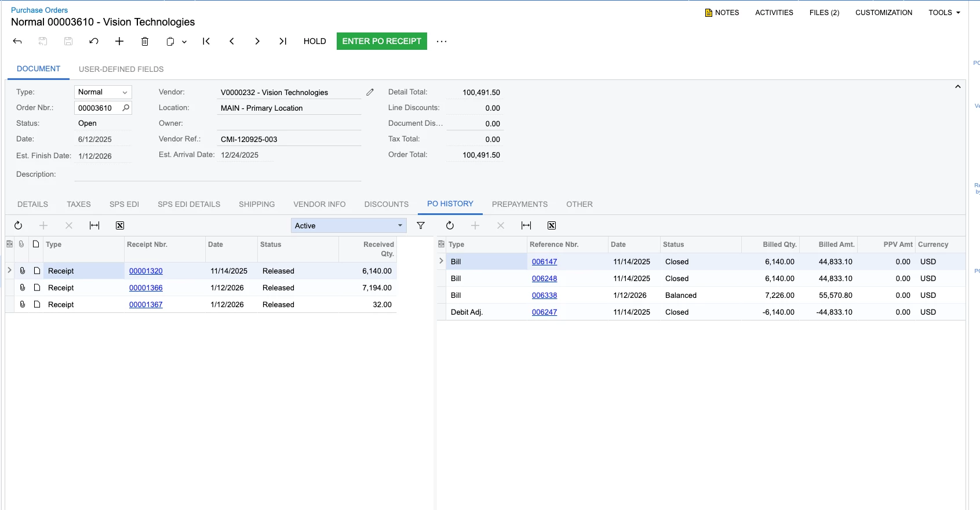Image resolution: width=980 pixels, height=510 pixels.
Task: Refresh the bills grid
Action: click(450, 225)
